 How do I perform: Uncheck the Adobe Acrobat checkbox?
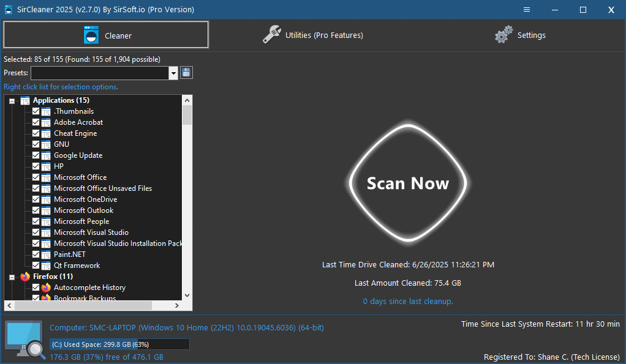pyautogui.click(x=36, y=122)
